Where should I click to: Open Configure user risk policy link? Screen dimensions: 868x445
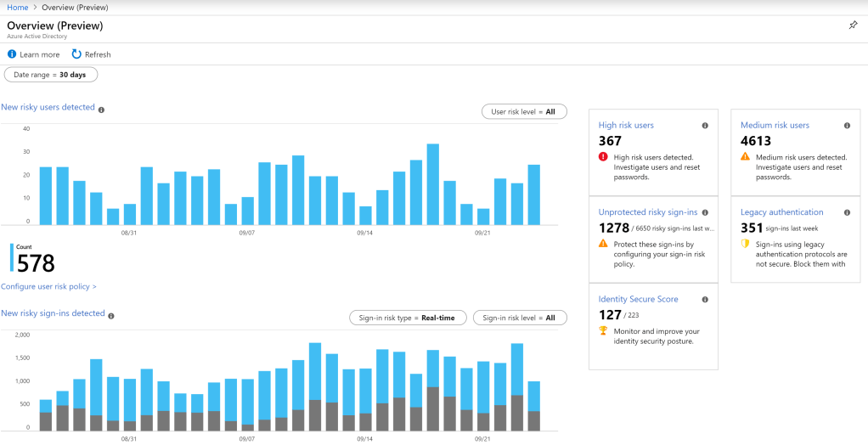48,287
